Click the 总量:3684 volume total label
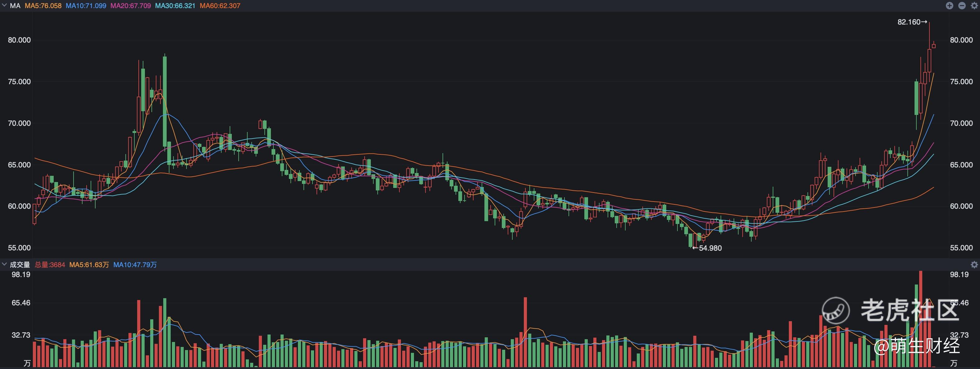 point(50,265)
